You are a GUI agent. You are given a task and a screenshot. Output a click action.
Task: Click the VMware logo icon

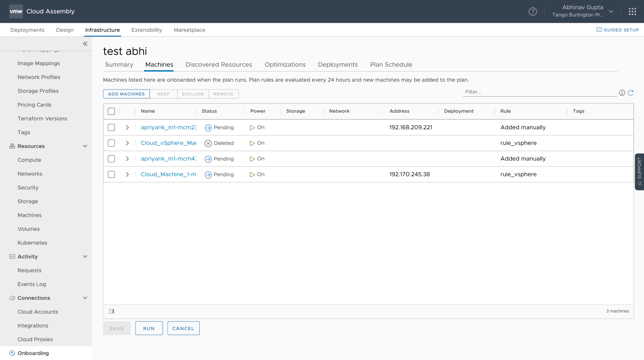(16, 11)
